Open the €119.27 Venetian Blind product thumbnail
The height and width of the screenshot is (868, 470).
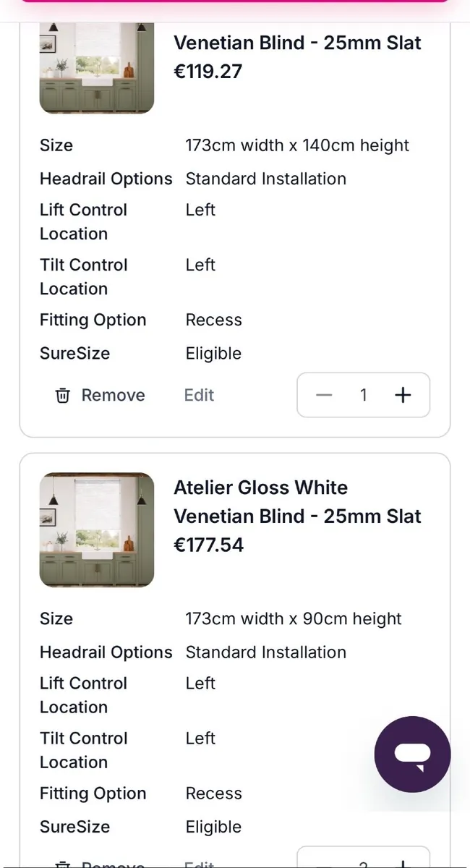tap(97, 68)
